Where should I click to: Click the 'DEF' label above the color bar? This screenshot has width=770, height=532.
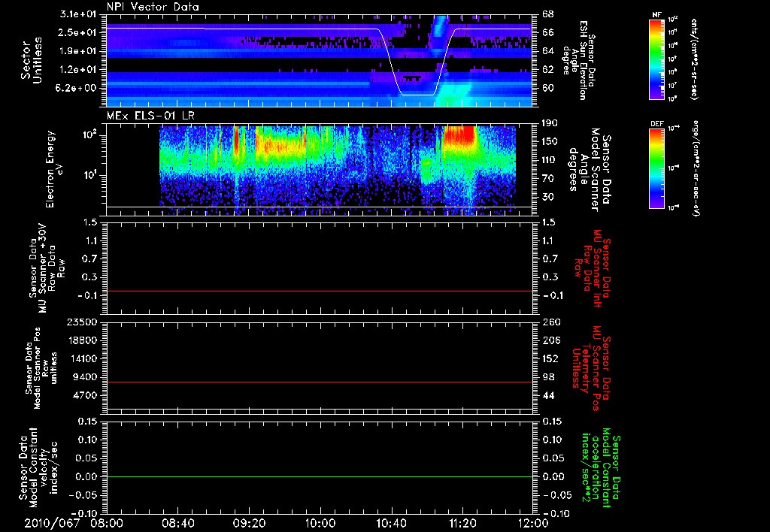point(656,124)
